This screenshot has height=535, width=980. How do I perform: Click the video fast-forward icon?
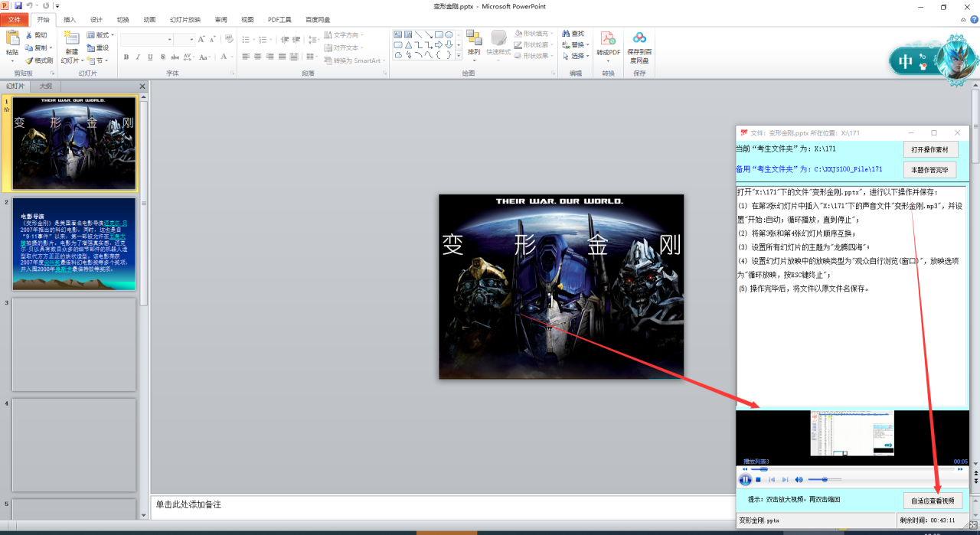point(961,469)
